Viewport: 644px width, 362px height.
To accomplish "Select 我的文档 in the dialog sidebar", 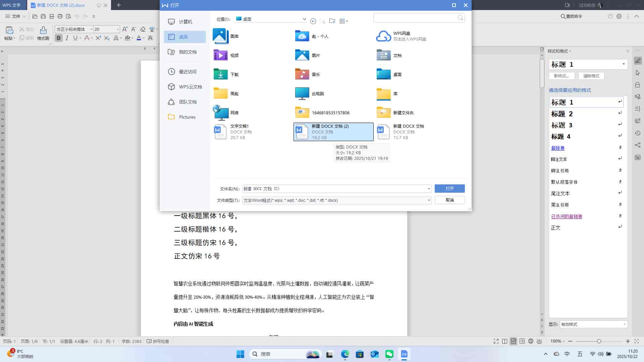I will [185, 52].
